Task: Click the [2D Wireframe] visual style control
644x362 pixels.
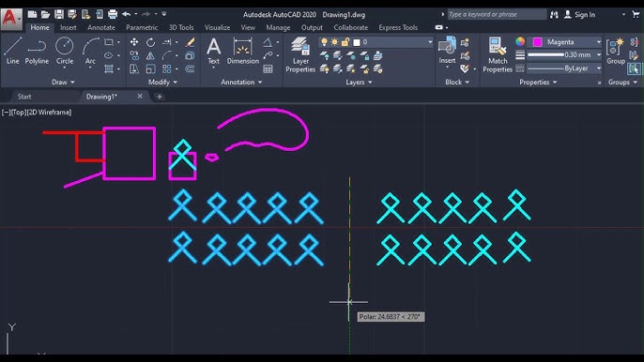Action: click(49, 112)
